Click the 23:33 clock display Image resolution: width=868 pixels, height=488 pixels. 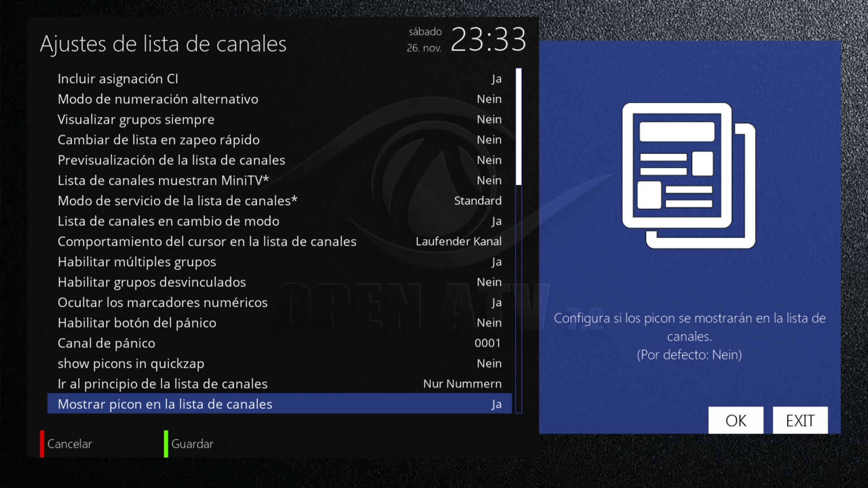coord(489,40)
